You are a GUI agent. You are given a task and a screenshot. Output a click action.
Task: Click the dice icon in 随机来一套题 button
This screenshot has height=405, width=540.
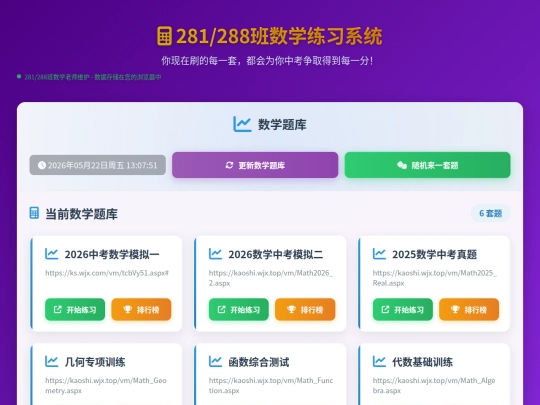coord(402,165)
